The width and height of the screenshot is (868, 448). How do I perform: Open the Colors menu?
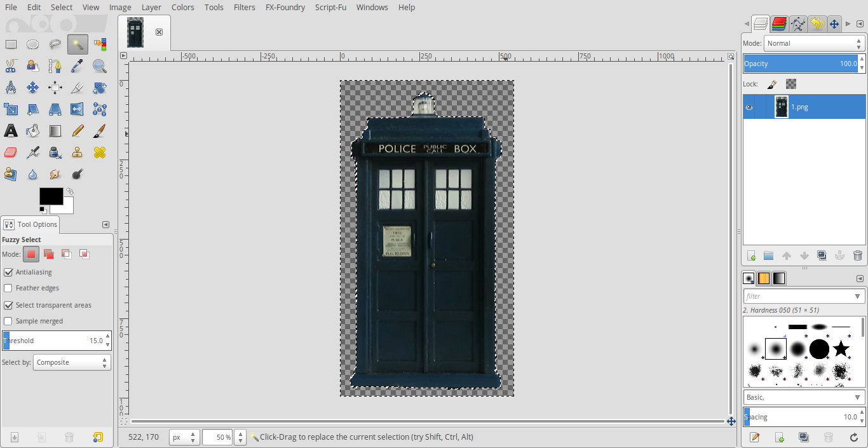(x=183, y=7)
